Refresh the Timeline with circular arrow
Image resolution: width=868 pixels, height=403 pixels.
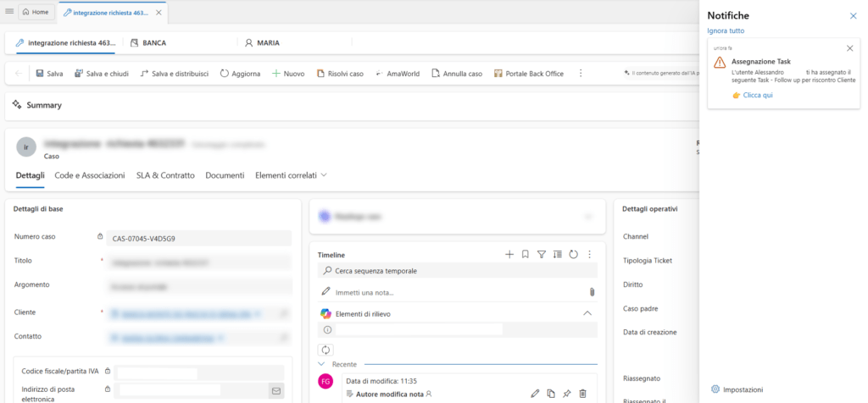574,254
